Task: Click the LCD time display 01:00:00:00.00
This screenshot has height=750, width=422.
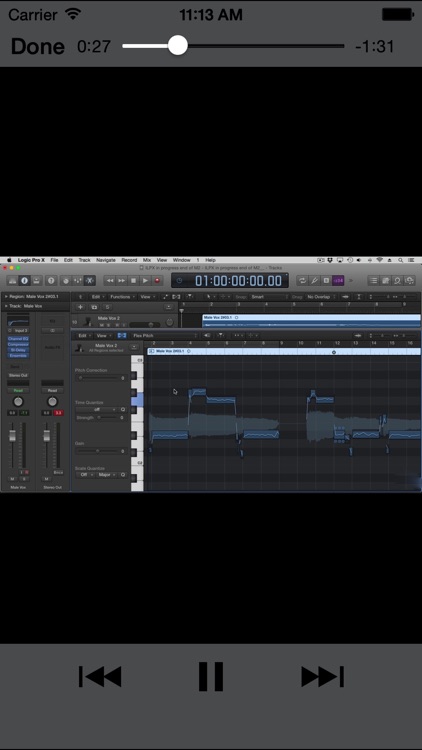Action: [230, 281]
